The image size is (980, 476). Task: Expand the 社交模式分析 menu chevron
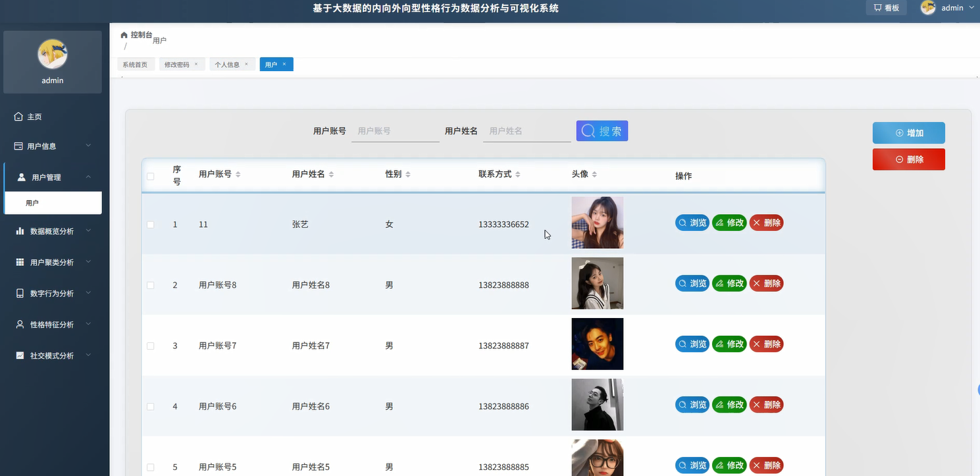(x=88, y=356)
